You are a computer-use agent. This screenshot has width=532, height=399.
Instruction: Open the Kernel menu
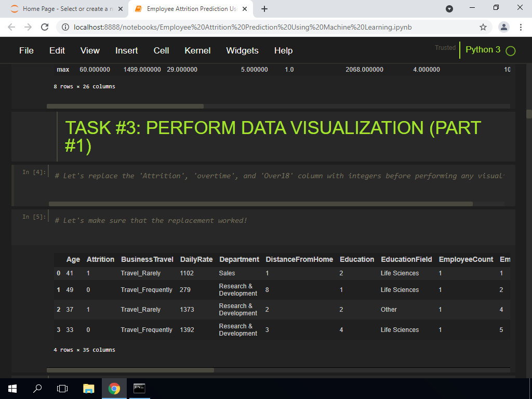pos(197,50)
